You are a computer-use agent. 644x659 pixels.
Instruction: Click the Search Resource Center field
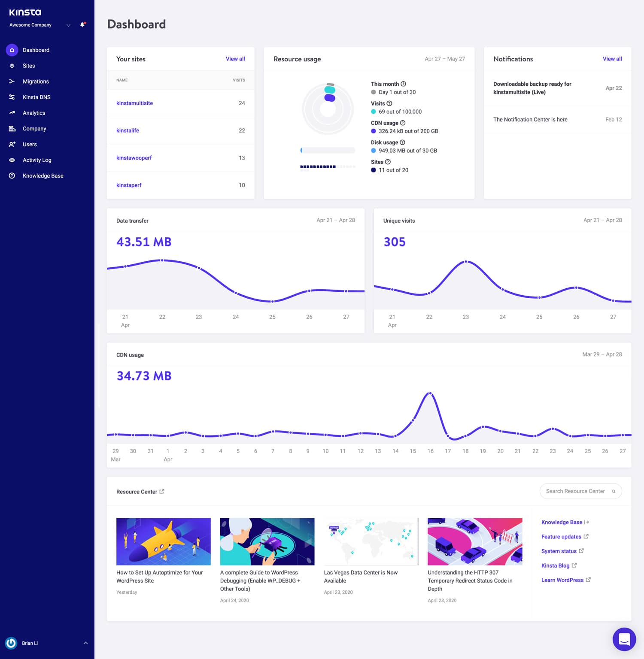(x=575, y=491)
